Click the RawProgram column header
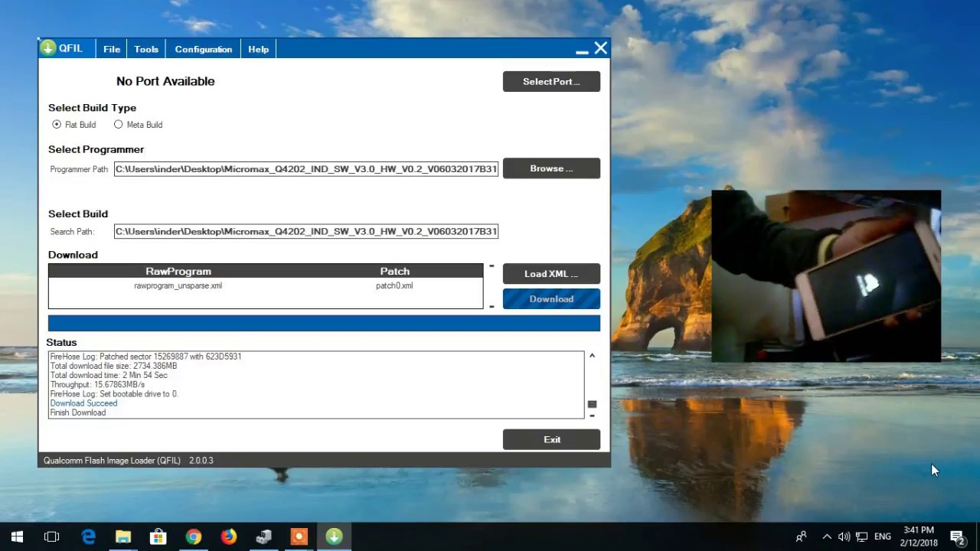The image size is (980, 551). 178,271
